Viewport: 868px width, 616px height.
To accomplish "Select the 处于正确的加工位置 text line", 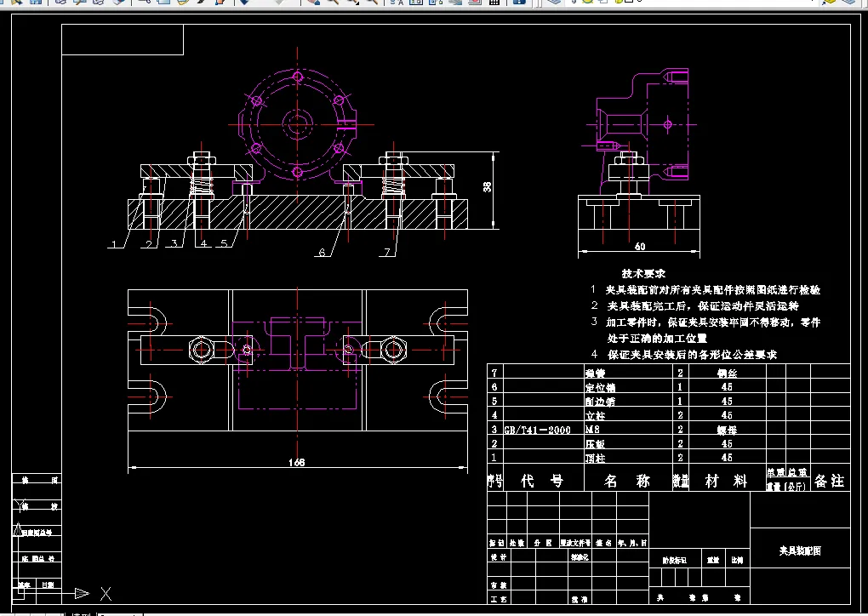I will coord(657,338).
